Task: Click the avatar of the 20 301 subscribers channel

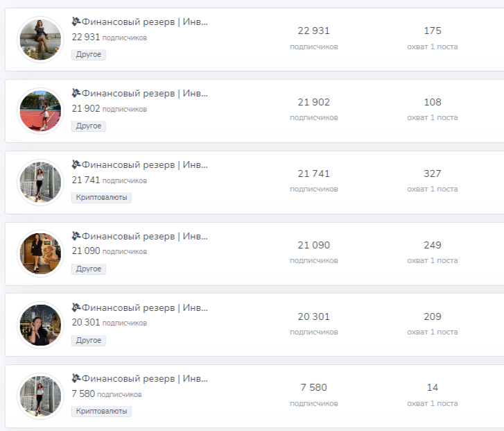Action: click(40, 326)
